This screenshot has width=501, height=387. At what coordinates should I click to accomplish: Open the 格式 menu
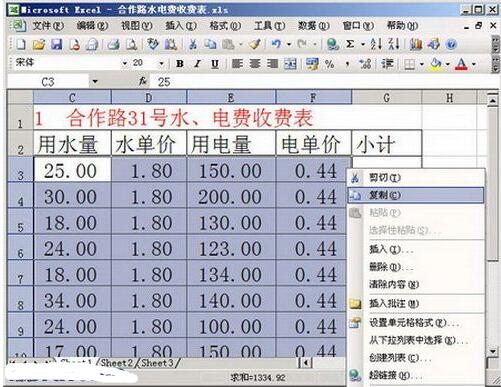(225, 25)
